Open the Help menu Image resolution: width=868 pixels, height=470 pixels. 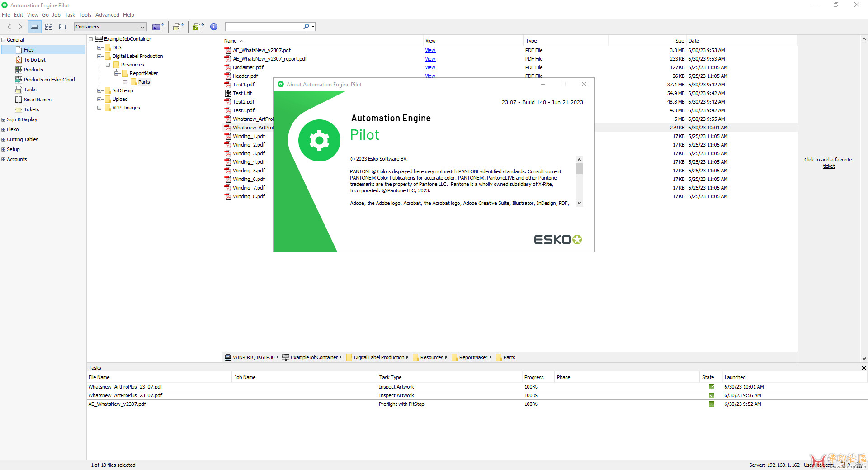click(128, 15)
